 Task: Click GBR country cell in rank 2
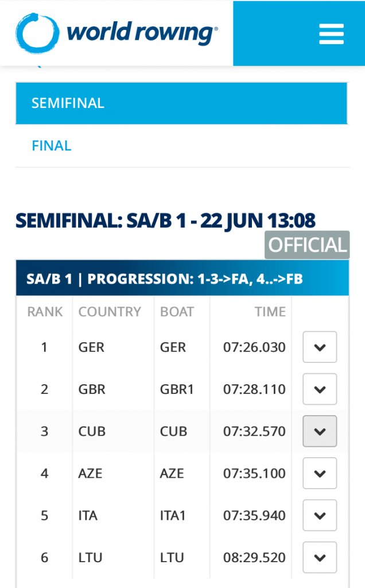point(92,389)
